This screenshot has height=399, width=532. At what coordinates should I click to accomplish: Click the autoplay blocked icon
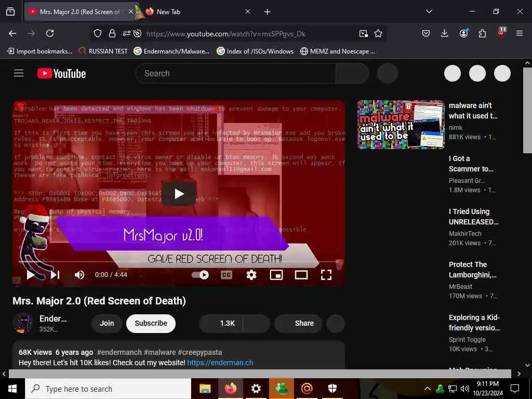137,33
